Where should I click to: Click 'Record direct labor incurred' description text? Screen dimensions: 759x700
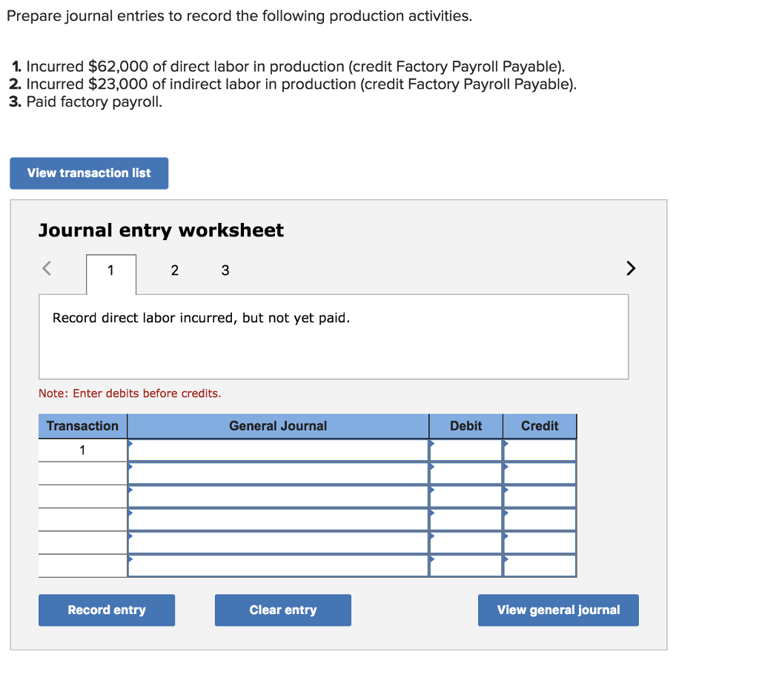pos(201,318)
